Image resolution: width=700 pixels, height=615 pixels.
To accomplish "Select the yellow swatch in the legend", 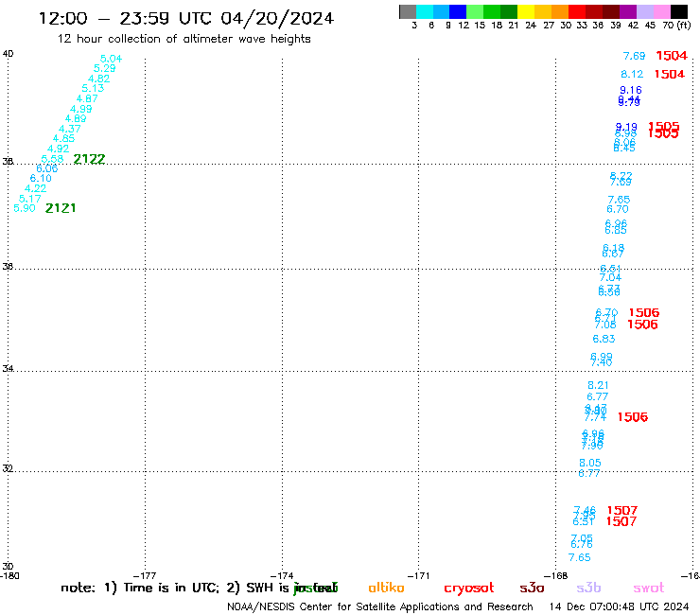I will point(526,11).
